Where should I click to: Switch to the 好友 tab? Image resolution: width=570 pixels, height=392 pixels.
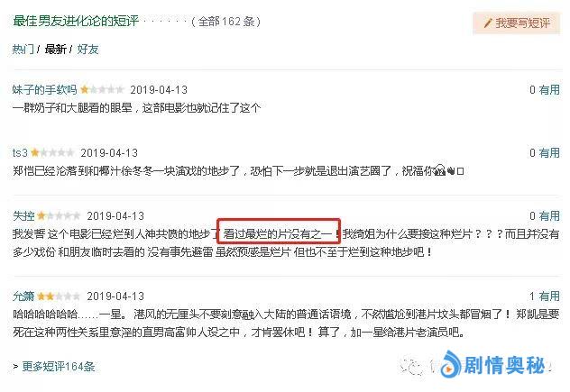pyautogui.click(x=87, y=49)
